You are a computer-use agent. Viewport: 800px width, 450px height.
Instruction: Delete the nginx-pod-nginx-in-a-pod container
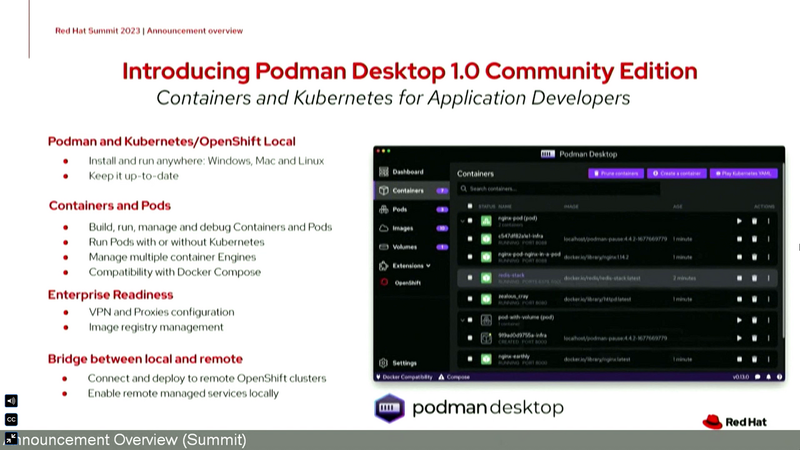pyautogui.click(x=754, y=257)
